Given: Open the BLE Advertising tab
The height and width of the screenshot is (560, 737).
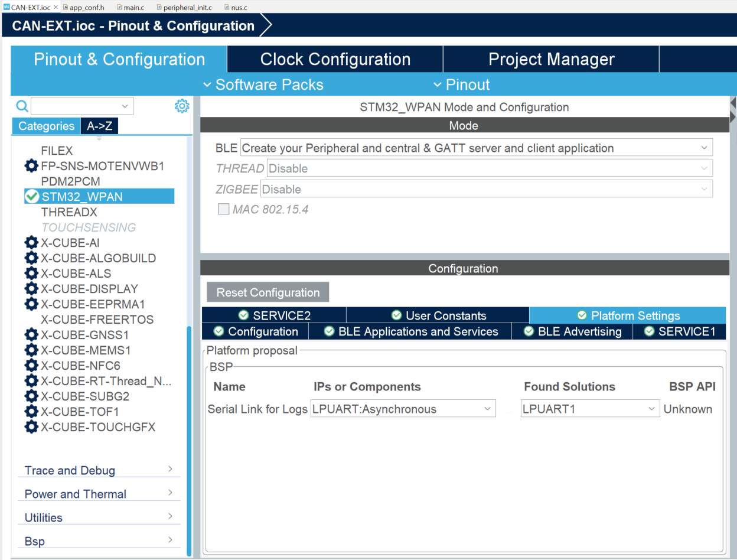Looking at the screenshot, I should (572, 331).
